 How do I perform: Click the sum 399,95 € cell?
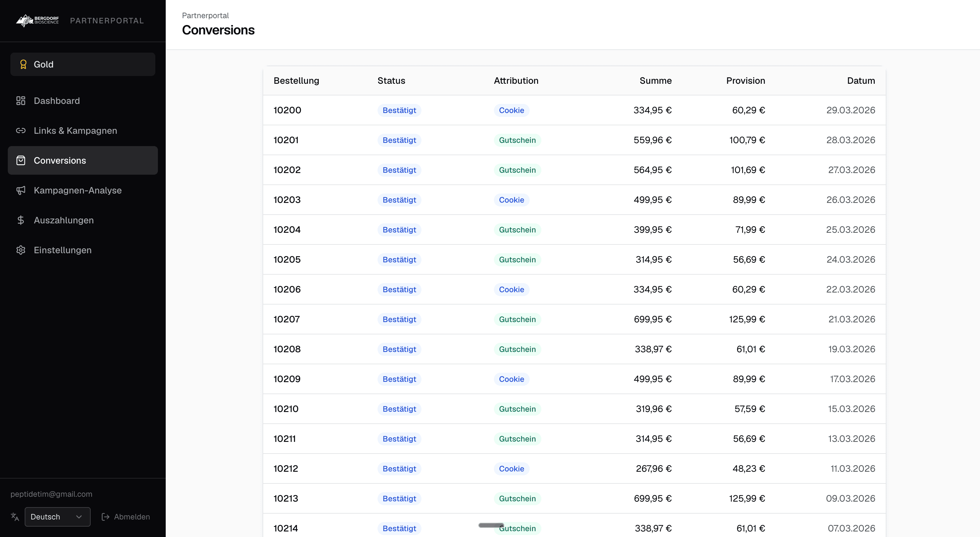tap(652, 230)
